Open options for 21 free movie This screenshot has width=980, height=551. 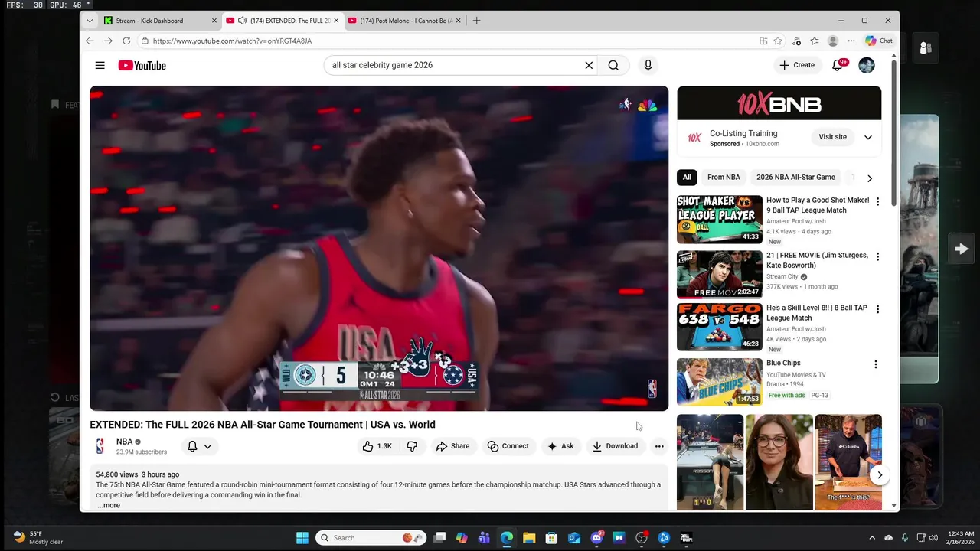[x=877, y=256]
